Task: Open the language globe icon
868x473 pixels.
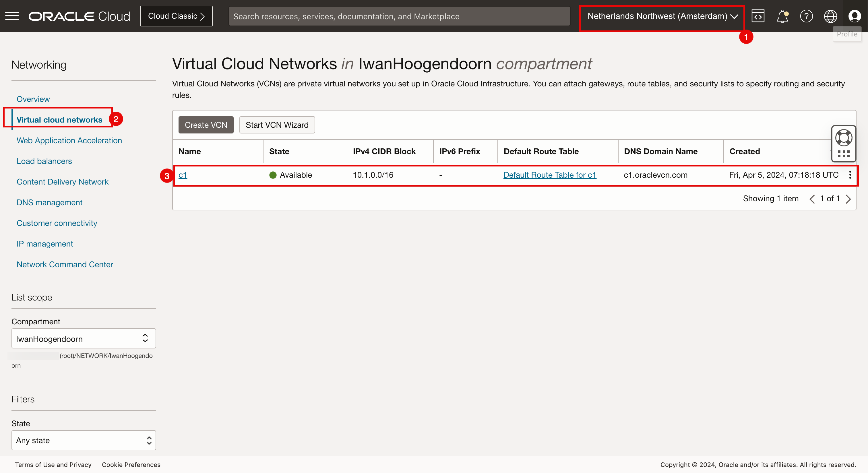Action: pyautogui.click(x=830, y=16)
